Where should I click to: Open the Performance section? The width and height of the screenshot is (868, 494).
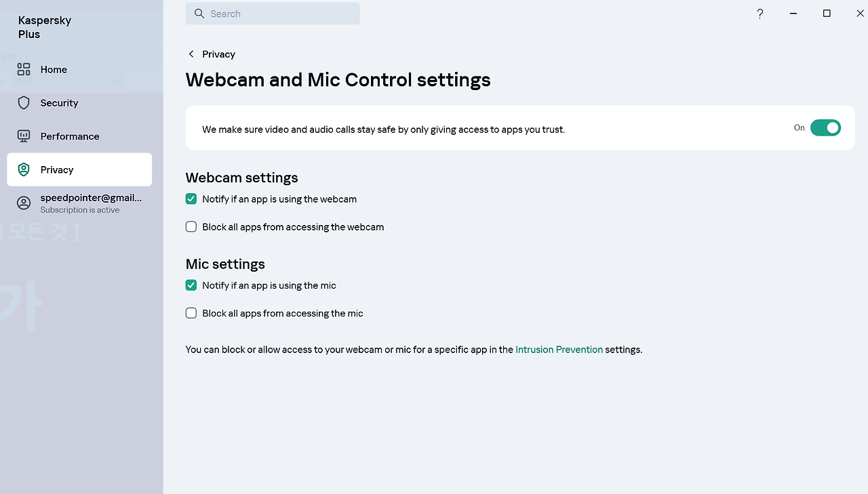pyautogui.click(x=79, y=136)
